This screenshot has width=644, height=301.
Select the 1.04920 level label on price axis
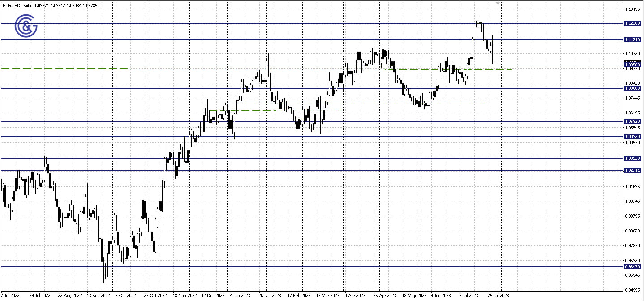pos(631,136)
